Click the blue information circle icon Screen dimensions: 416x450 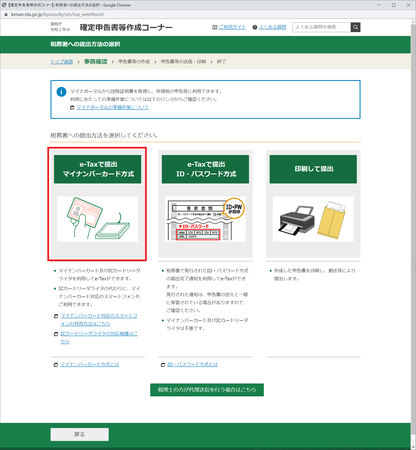[x=61, y=92]
